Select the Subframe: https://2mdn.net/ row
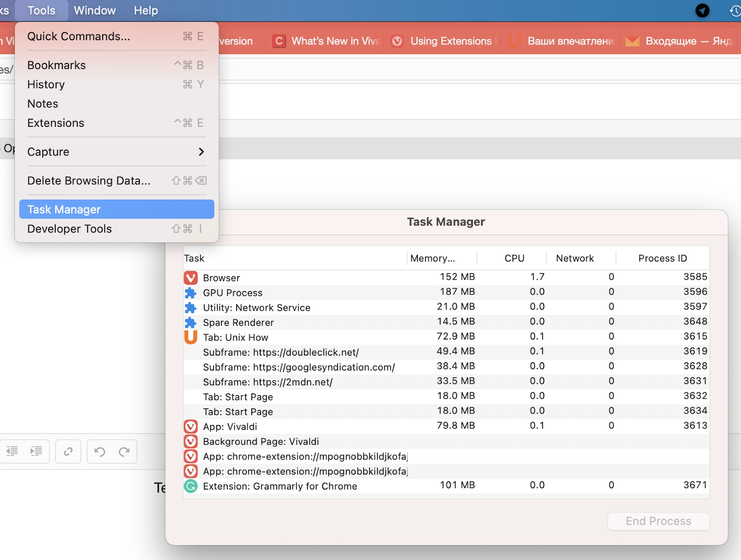This screenshot has height=560, width=741. click(x=446, y=382)
